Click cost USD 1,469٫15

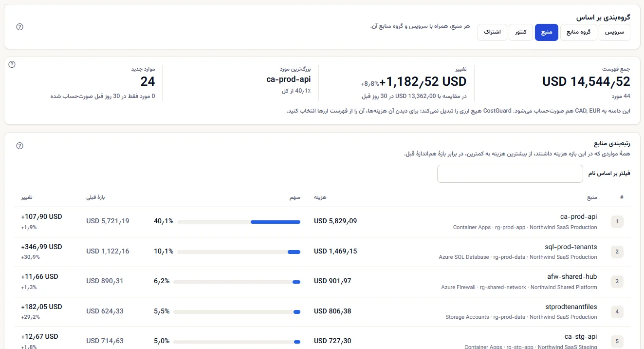point(335,251)
